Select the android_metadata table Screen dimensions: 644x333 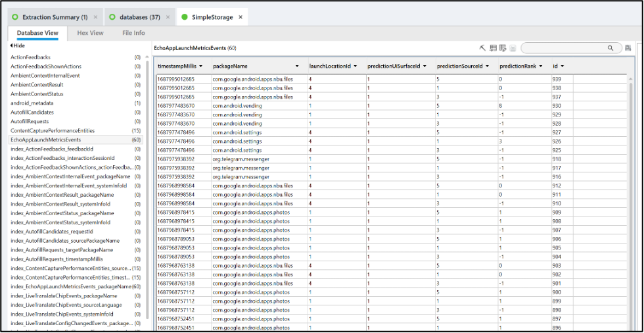coord(32,103)
